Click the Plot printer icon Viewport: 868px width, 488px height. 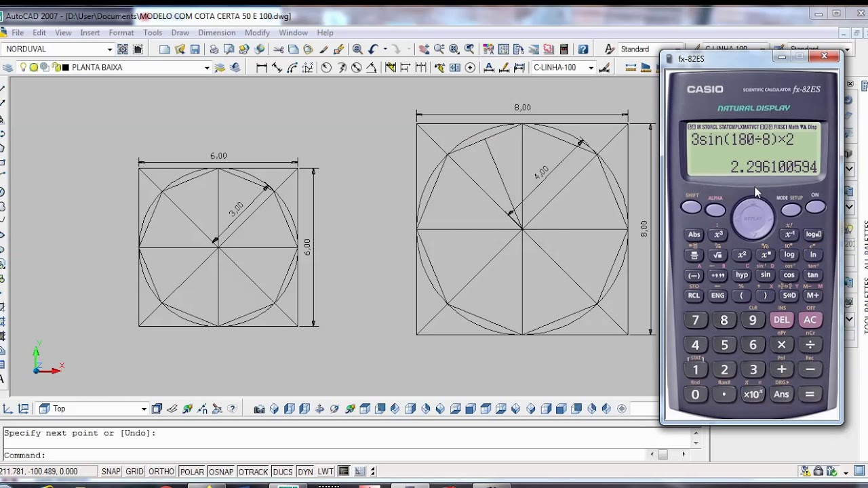click(214, 49)
